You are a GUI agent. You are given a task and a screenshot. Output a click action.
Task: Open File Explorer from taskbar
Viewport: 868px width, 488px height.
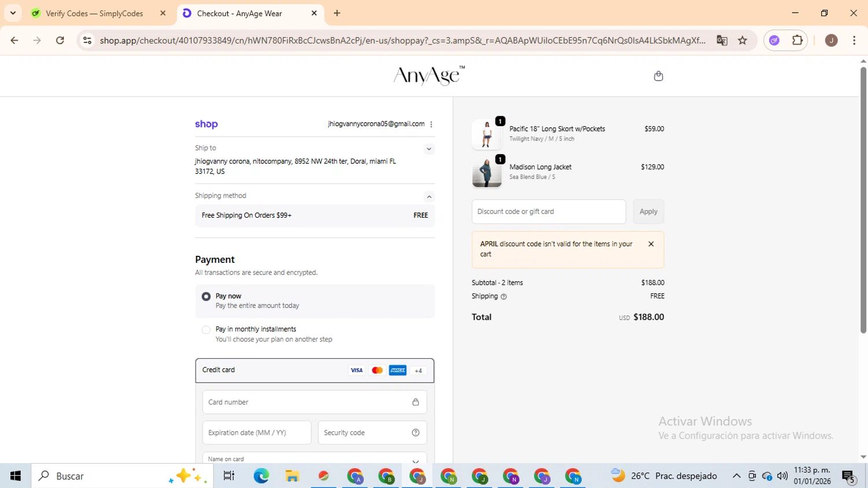pos(292,476)
